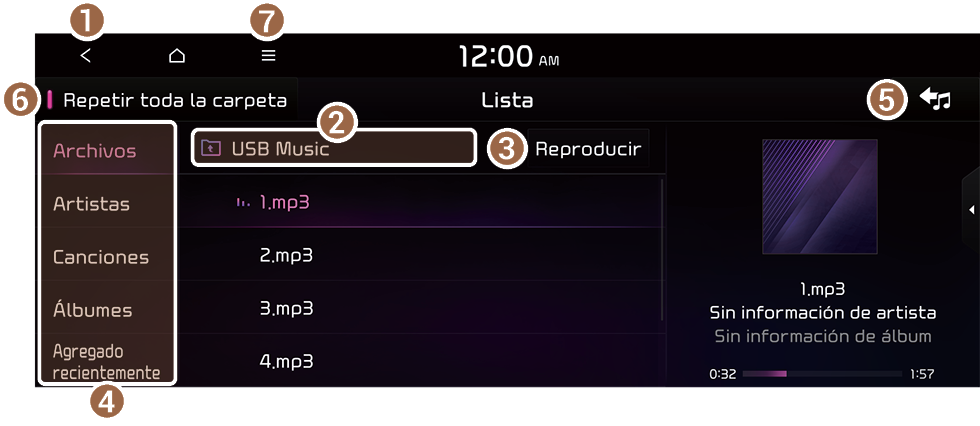Viewport: 980px width, 426px height.
Task: Open the hamburger menu icon
Action: click(268, 56)
